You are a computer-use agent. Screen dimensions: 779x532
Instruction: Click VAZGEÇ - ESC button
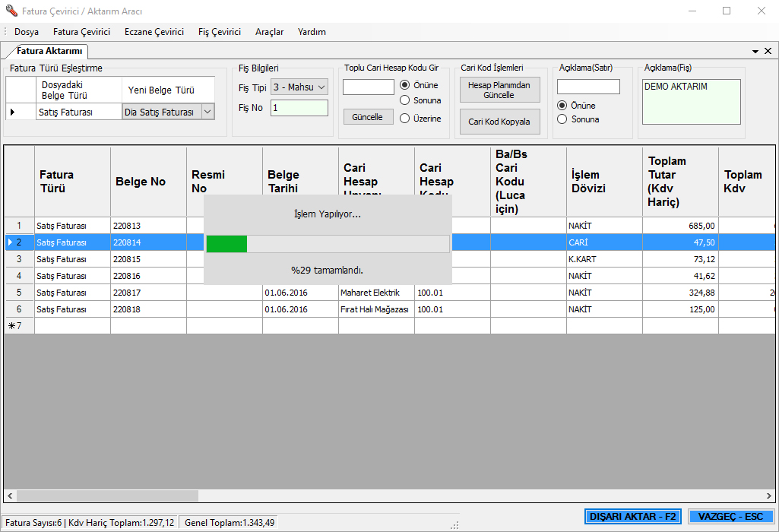(x=730, y=517)
